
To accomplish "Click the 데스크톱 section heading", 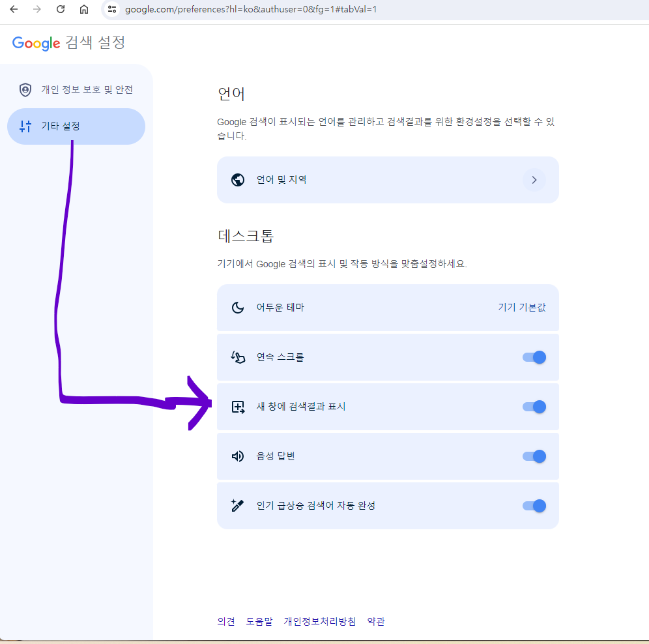I will 246,236.
